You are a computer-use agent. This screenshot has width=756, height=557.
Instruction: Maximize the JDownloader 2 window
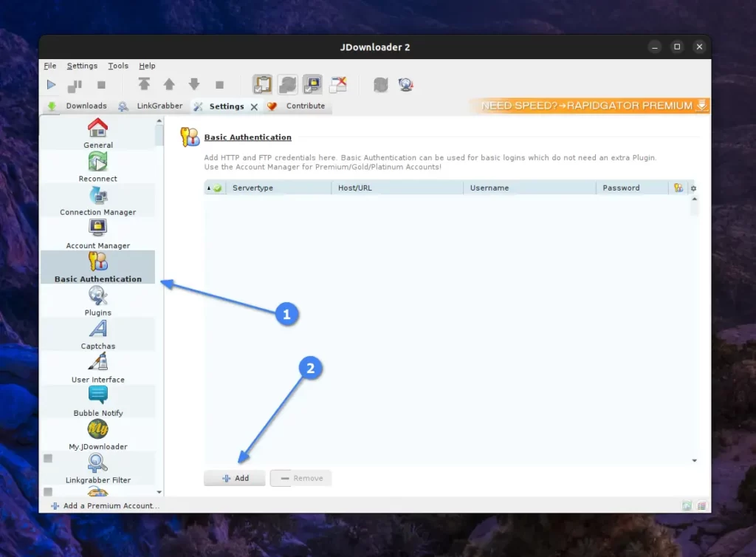point(677,47)
